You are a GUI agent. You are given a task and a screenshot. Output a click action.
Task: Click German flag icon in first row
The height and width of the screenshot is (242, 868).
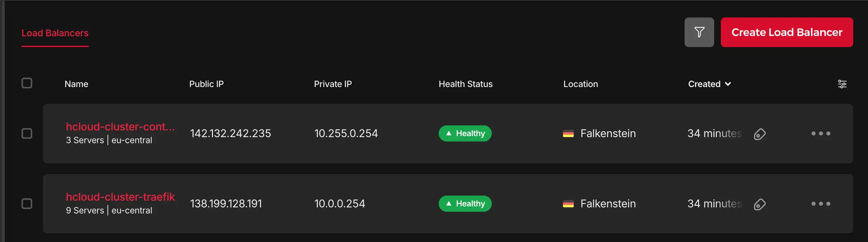tap(568, 134)
